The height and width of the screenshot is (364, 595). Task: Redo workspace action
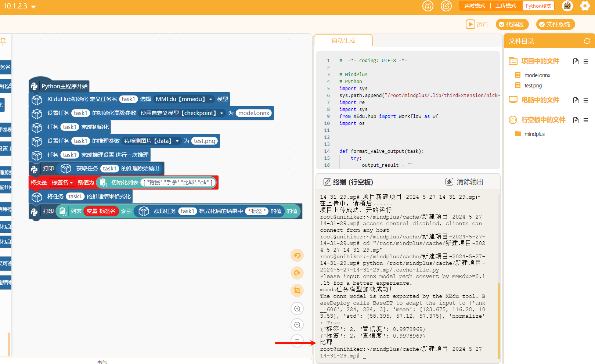297,273
